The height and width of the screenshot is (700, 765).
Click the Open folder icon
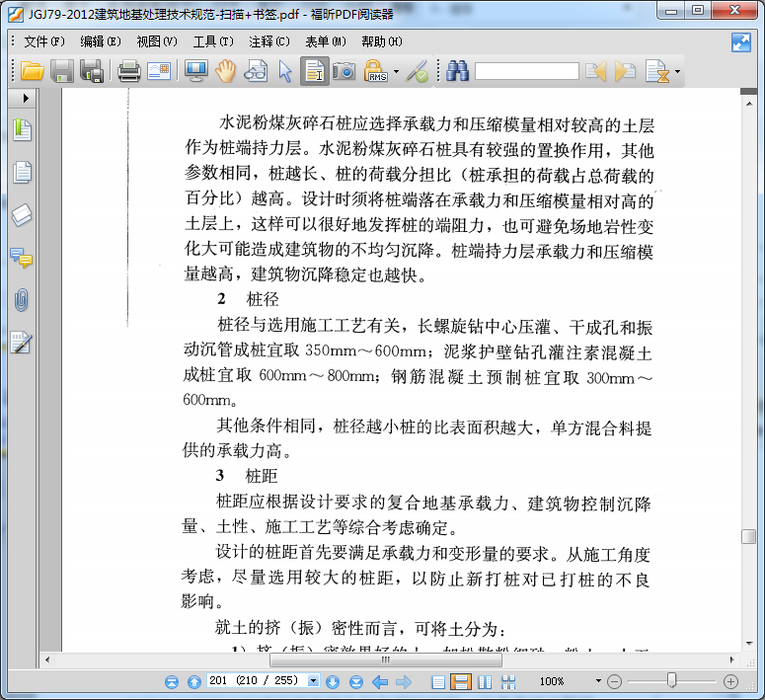tap(33, 71)
